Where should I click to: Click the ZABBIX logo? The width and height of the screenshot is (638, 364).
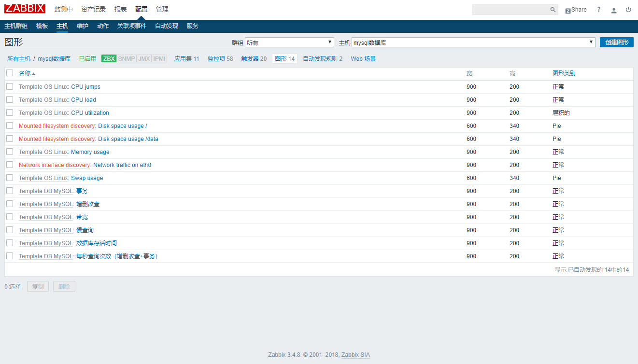(25, 9)
